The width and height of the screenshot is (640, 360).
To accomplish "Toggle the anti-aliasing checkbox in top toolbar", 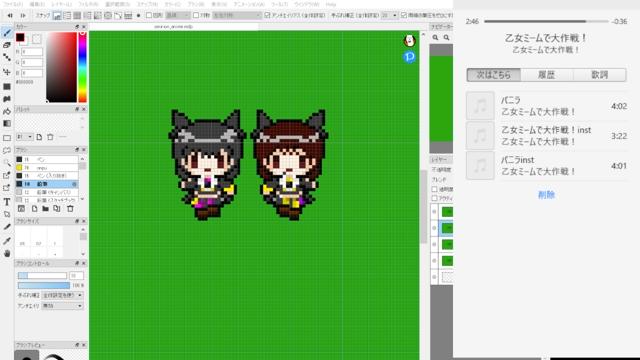I will click(267, 15).
